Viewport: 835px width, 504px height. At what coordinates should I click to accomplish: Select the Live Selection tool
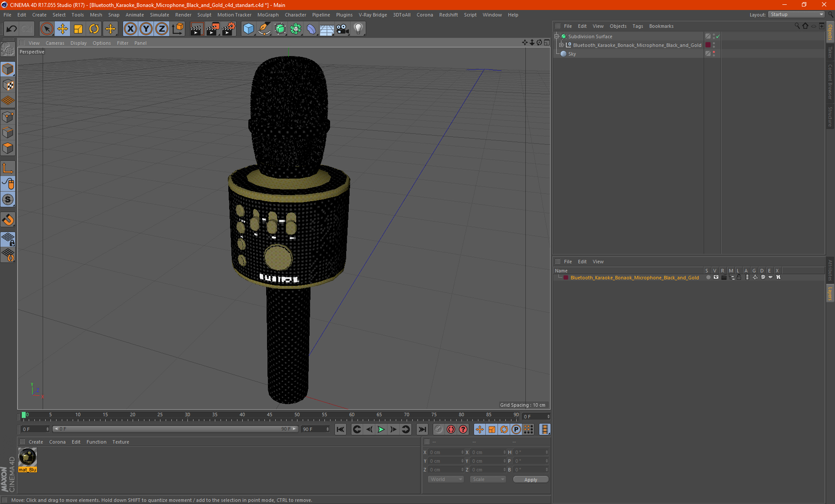coord(47,29)
